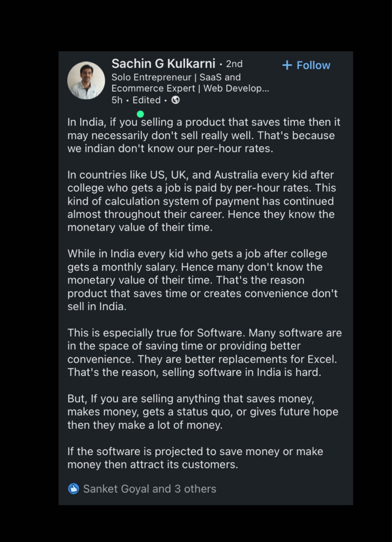This screenshot has width=392, height=542.
Task: Click the plus icon beside Follow
Action: point(287,65)
